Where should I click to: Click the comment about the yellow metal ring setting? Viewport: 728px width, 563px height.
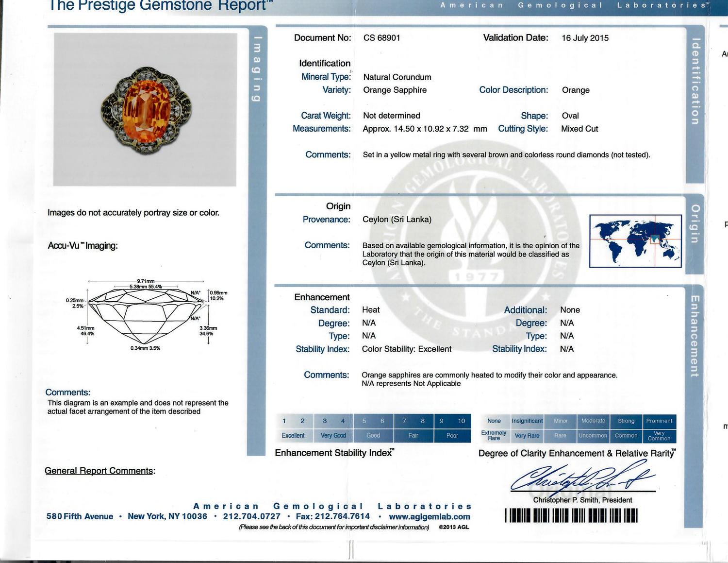coord(506,155)
